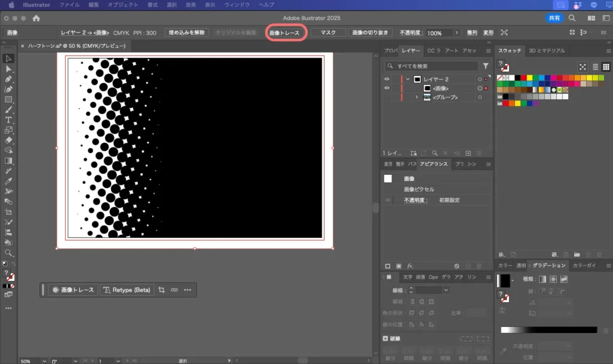
Task: Activate the Zoom tool magnifier
Action: pyautogui.click(x=8, y=253)
